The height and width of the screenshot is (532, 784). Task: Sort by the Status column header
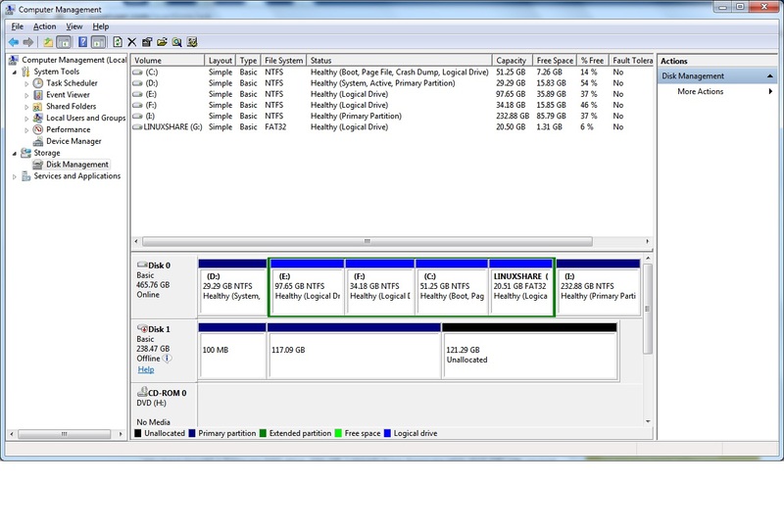click(399, 60)
